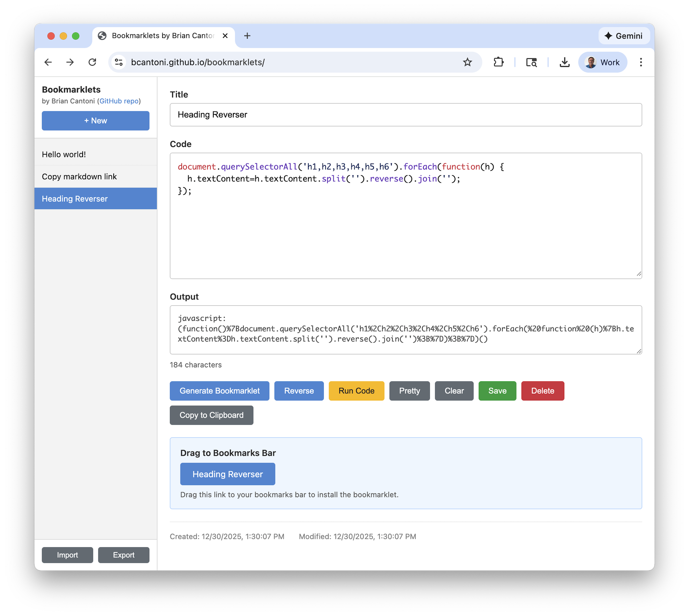Copy the output to clipboard

point(211,415)
